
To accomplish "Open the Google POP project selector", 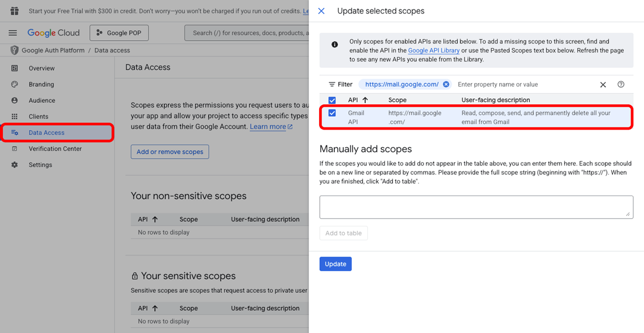I will [x=119, y=32].
